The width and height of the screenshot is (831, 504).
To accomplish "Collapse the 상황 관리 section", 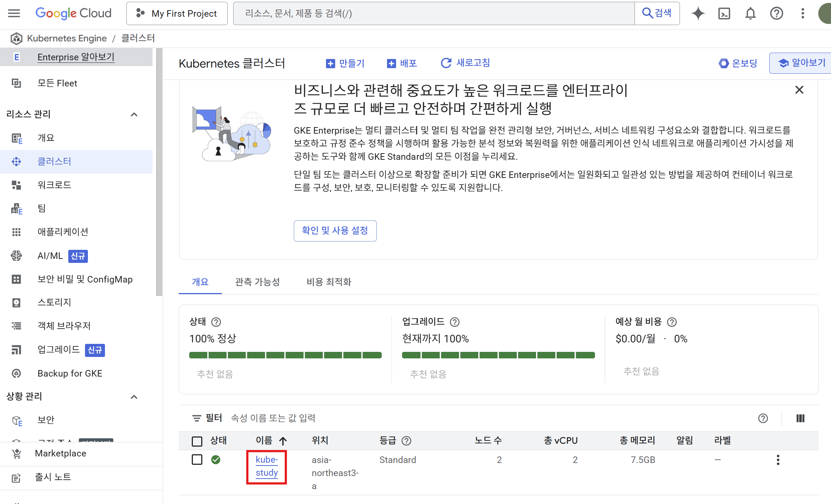I will pyautogui.click(x=134, y=397).
